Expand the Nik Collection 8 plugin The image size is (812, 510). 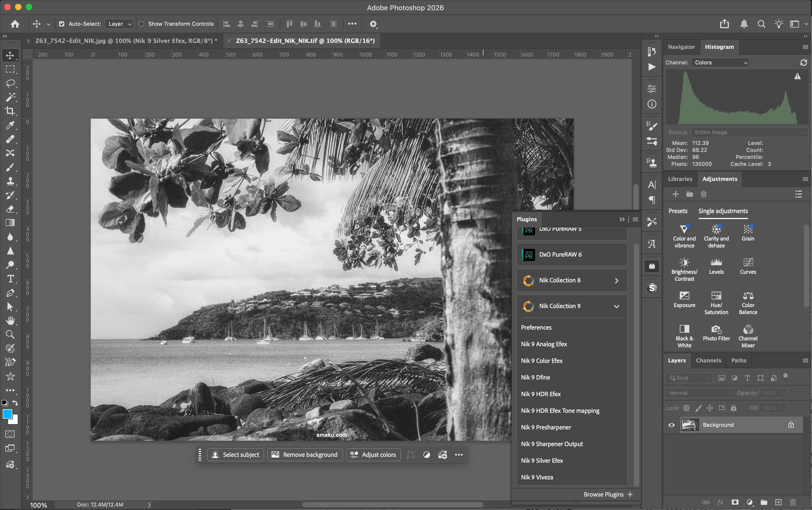616,281
